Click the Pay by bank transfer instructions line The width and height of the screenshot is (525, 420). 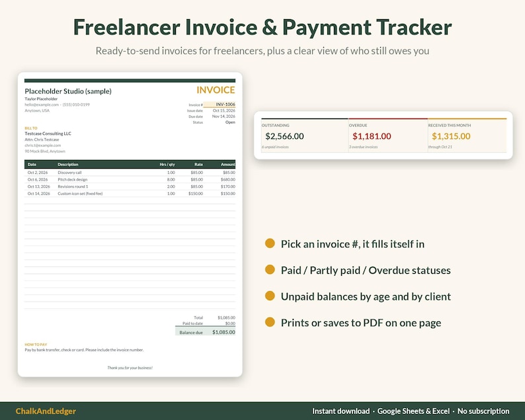pos(84,350)
